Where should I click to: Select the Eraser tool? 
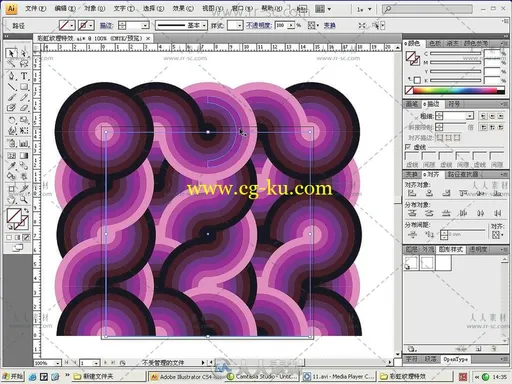pos(24,108)
